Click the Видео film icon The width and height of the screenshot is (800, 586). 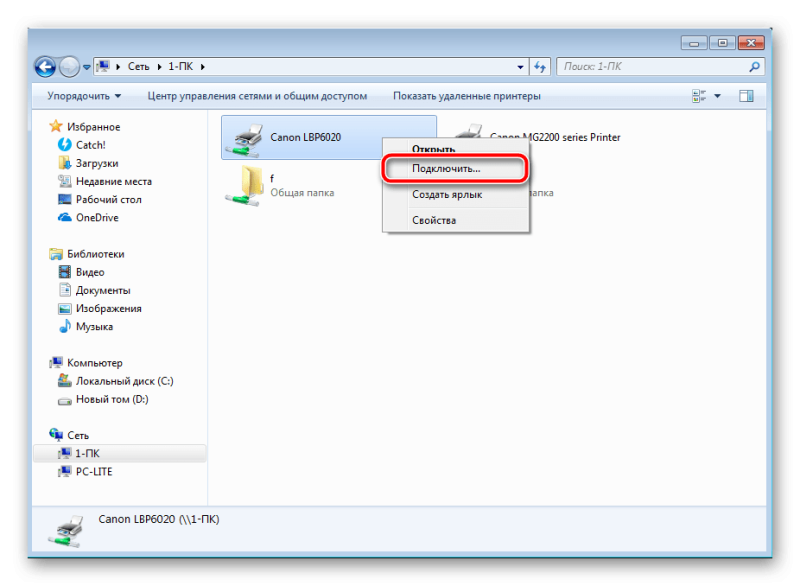point(64,272)
